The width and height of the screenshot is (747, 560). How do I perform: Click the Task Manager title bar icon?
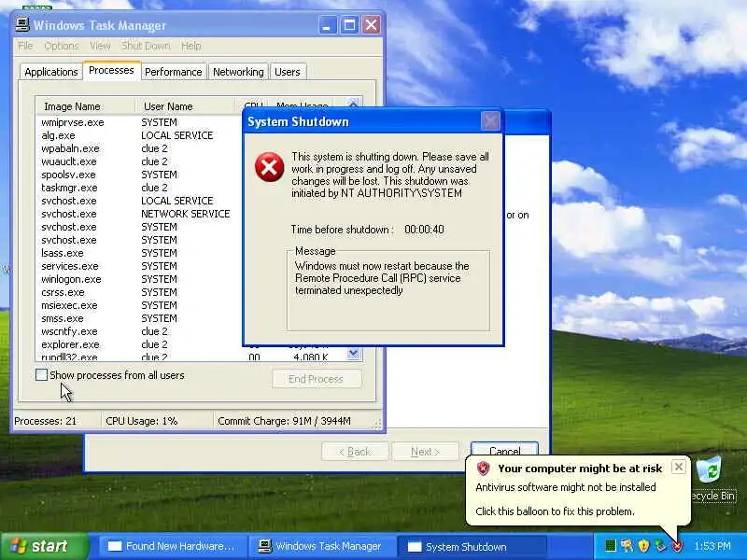(x=21, y=24)
